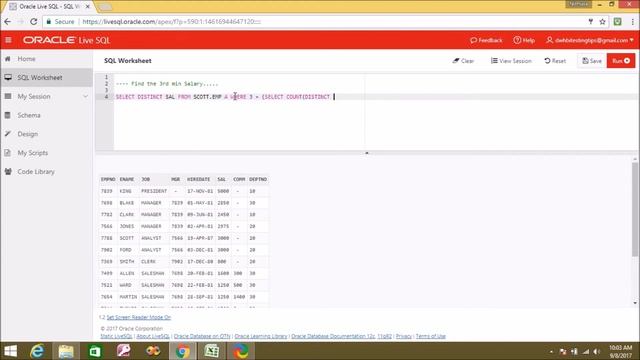Click View Session button
640x360 pixels.
tap(511, 61)
